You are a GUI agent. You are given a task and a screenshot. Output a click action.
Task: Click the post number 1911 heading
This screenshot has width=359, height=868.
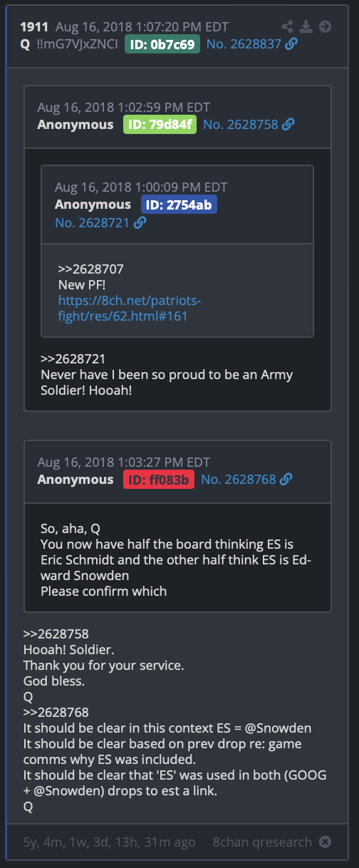(34, 27)
